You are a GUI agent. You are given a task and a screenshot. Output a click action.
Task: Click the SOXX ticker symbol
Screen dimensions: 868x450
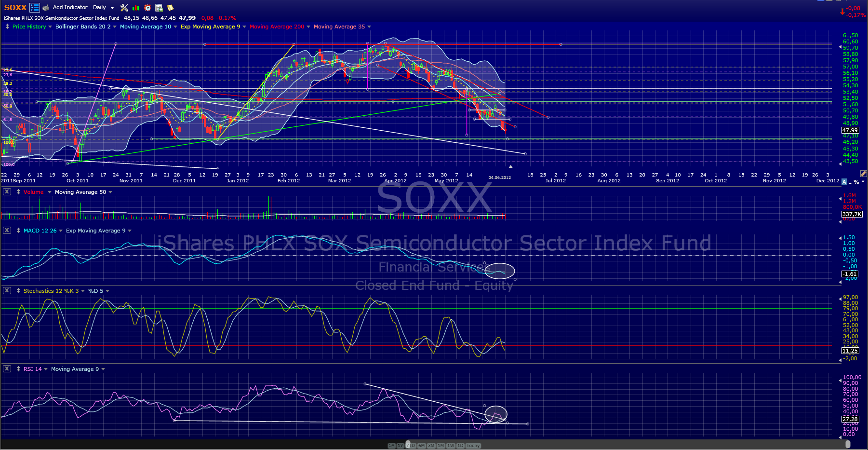tap(15, 7)
